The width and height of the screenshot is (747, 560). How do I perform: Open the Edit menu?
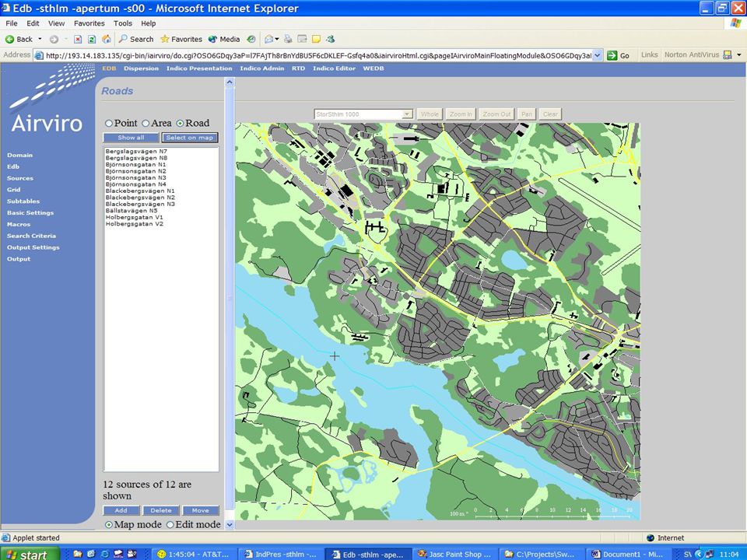coord(33,23)
